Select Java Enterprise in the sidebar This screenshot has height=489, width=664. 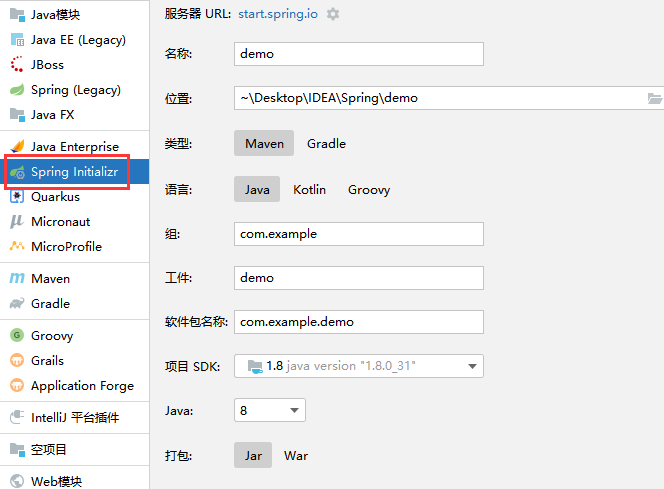pos(74,147)
